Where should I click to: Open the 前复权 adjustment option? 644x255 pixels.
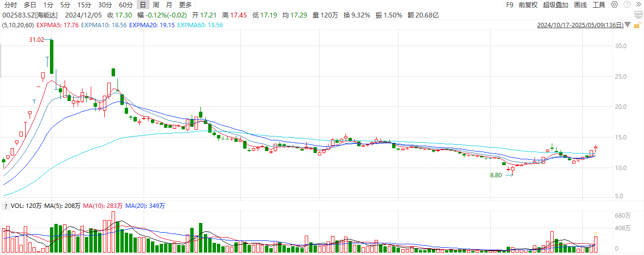point(528,5)
